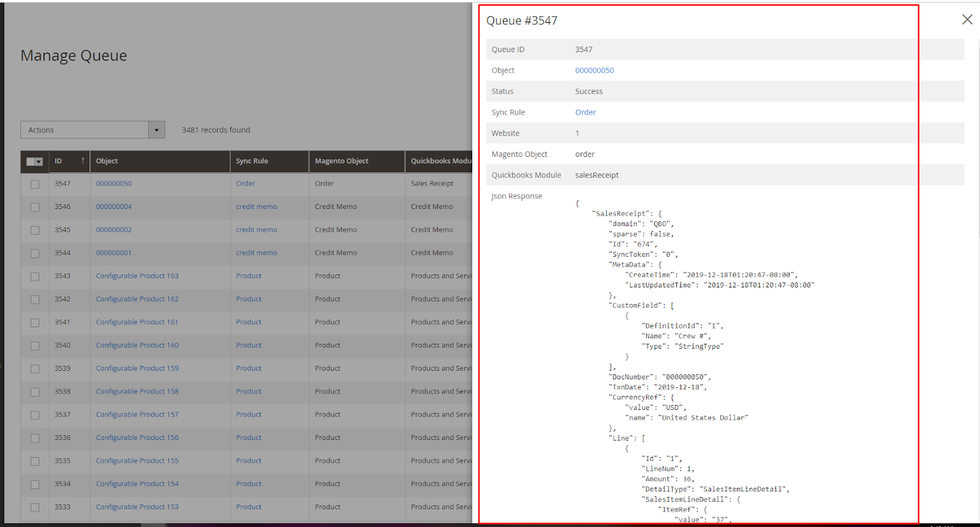Image resolution: width=980 pixels, height=527 pixels.
Task: Sort by Sync Rule column header
Action: pyautogui.click(x=252, y=161)
